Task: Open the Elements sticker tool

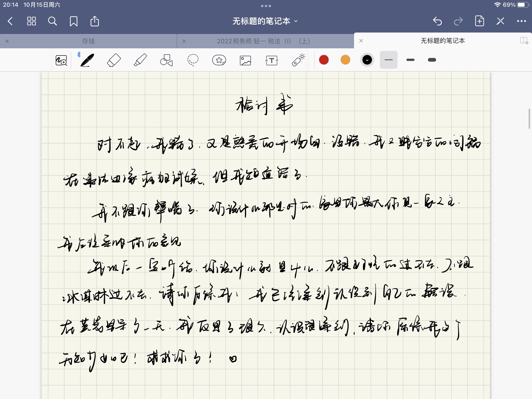Action: tap(219, 60)
